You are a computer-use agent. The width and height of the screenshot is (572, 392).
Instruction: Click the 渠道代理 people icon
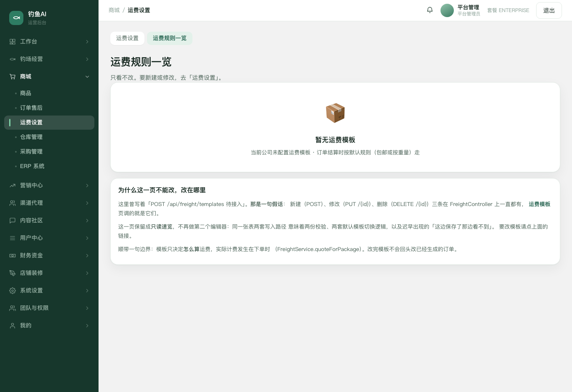(x=13, y=203)
